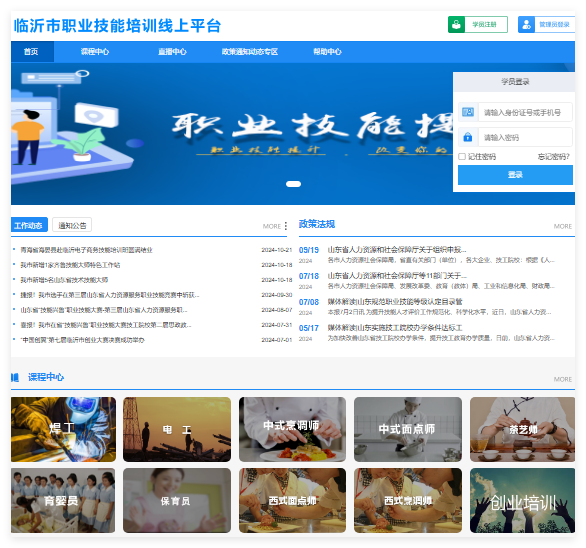586x548 pixels.
Task: Click MORE next to 工作动态 section
Action: click(272, 226)
